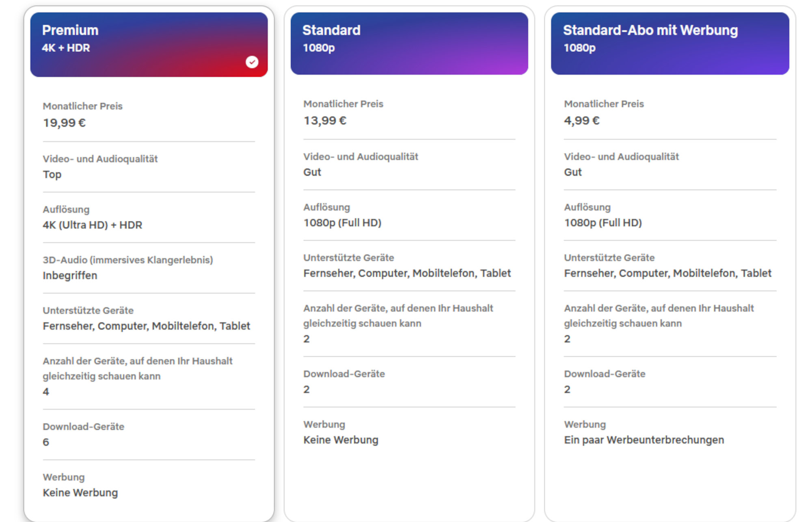Viewport: 812px width, 522px height.
Task: Choose the Standard 1080p plan header
Action: [x=409, y=43]
